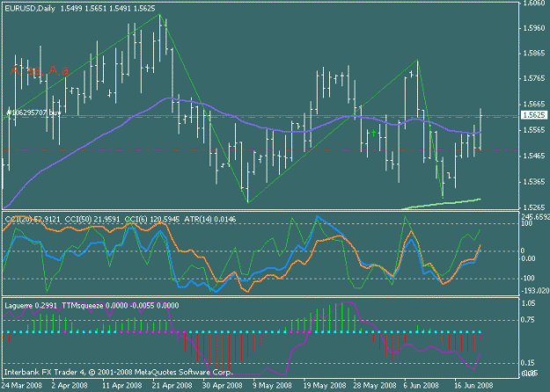550x392 pixels.
Task: Click the 1.5565 price axis label
Action: pyautogui.click(x=534, y=130)
